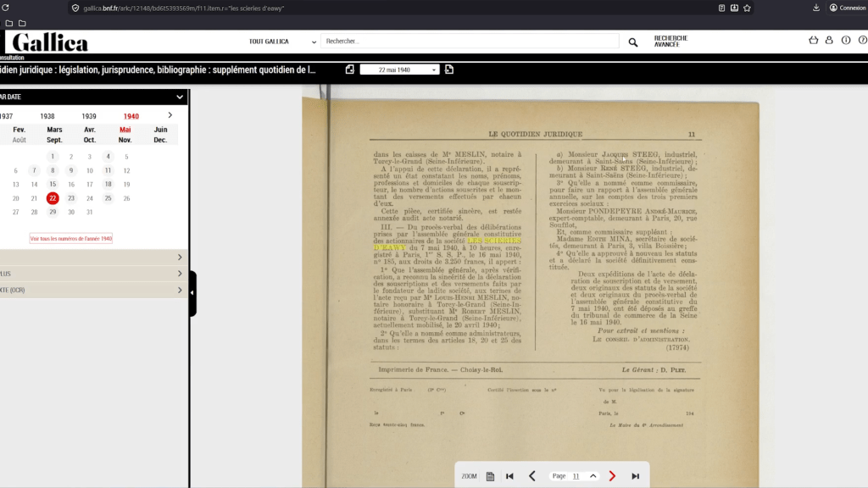The height and width of the screenshot is (488, 868).
Task: Click the information (i) icon
Action: 845,41
